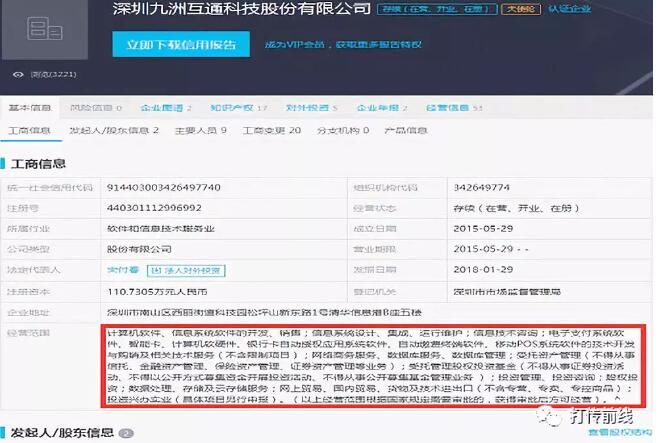
Task: Click the industry value 软件和信息技术服务业
Action: (160, 228)
